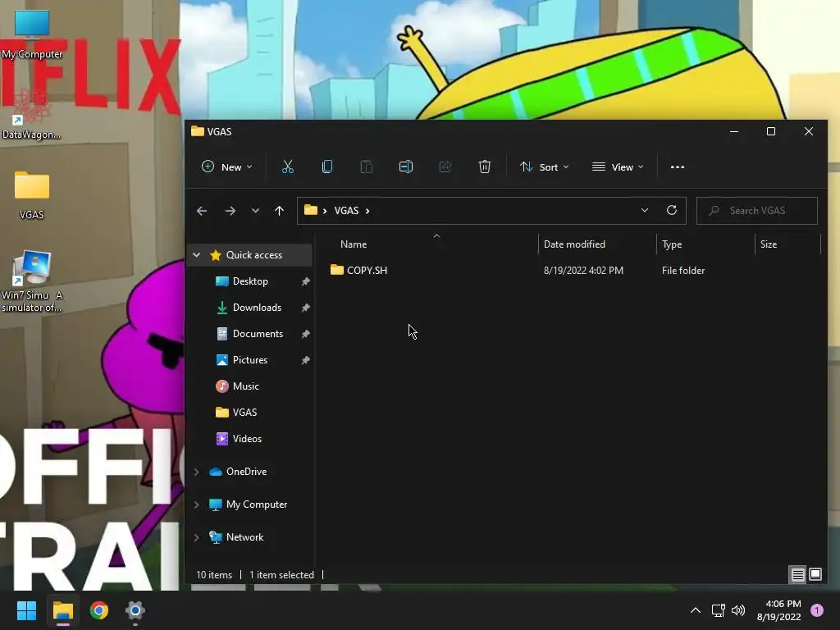840x630 pixels.
Task: Unpin Pictures using its pin icon
Action: (305, 360)
